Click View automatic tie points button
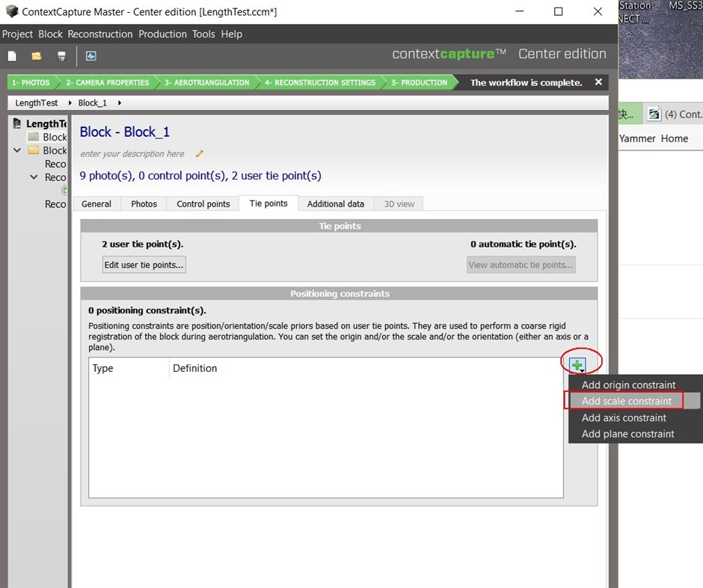This screenshot has width=703, height=588. pyautogui.click(x=521, y=265)
